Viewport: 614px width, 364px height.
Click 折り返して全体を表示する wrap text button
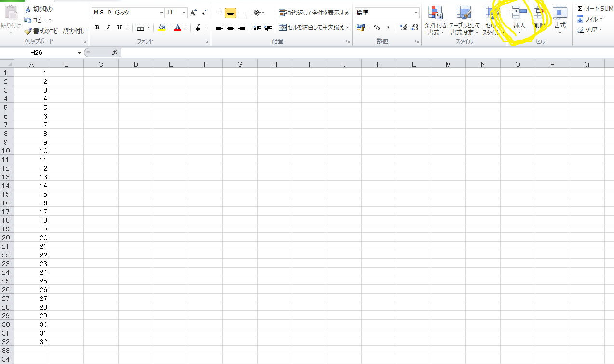pyautogui.click(x=314, y=13)
